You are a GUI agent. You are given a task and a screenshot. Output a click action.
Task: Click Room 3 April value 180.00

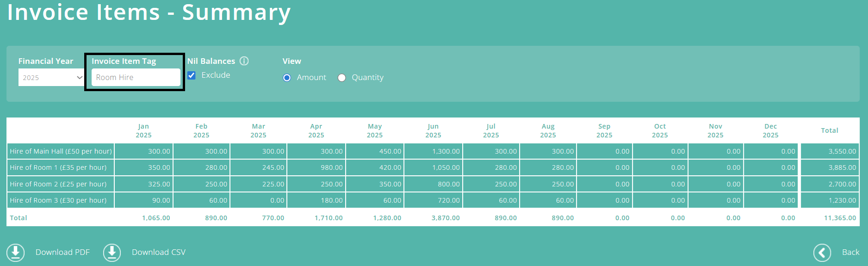[332, 200]
